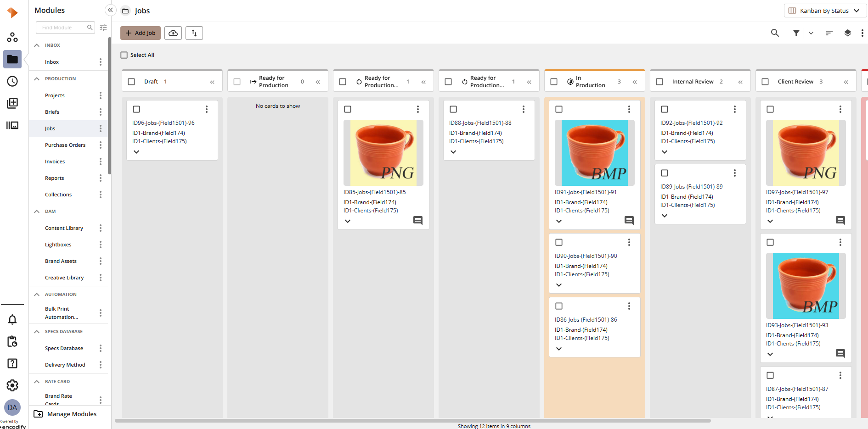Click Manage Modules
The image size is (868, 429).
(66, 414)
